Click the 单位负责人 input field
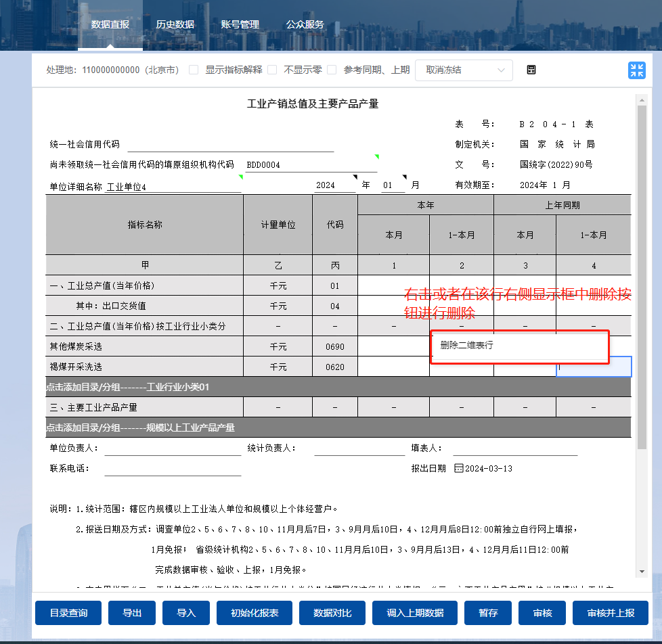 point(172,448)
